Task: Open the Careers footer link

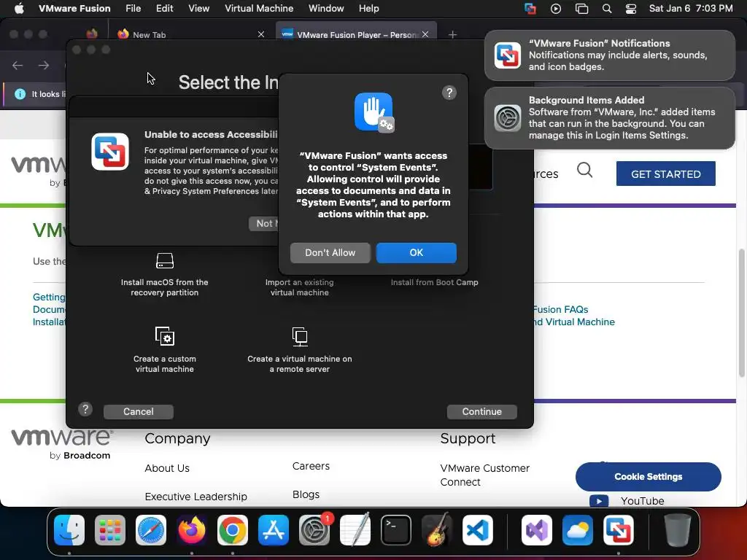Action: [x=311, y=466]
